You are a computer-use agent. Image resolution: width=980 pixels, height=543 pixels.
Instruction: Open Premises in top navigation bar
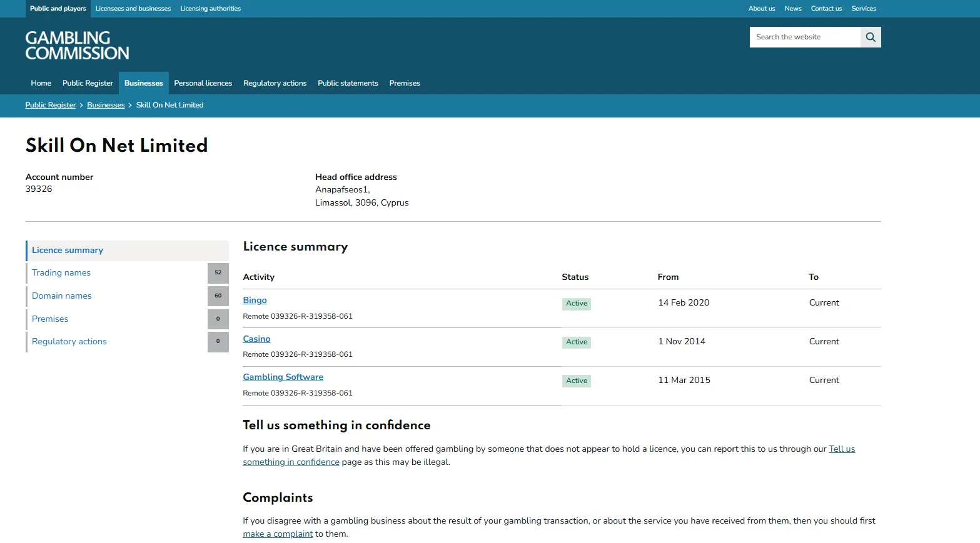pos(405,83)
